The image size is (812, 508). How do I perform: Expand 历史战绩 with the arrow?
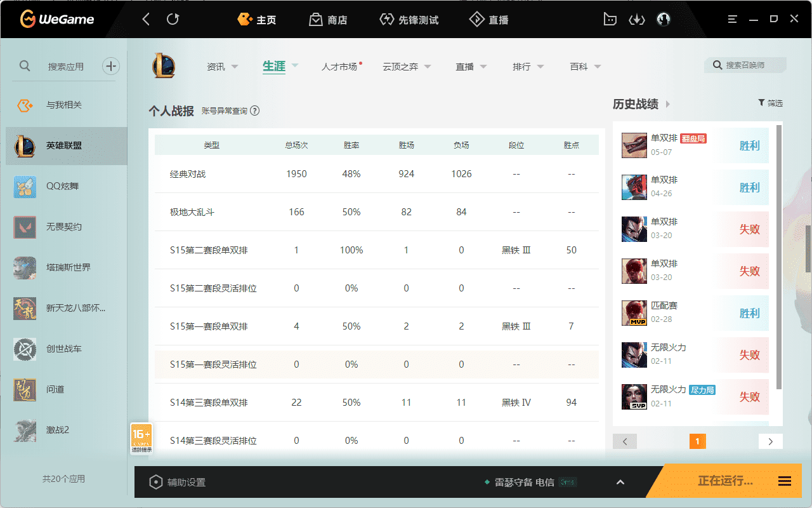click(668, 104)
